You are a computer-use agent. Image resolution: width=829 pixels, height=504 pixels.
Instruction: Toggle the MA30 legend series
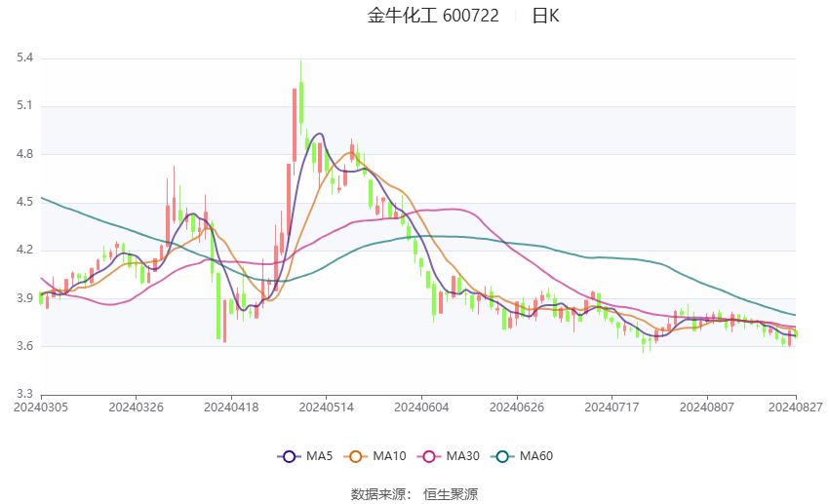click(x=449, y=456)
